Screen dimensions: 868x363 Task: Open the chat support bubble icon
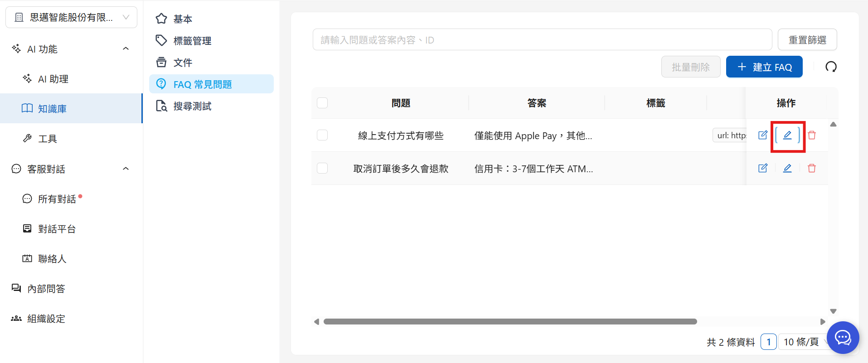tap(843, 338)
